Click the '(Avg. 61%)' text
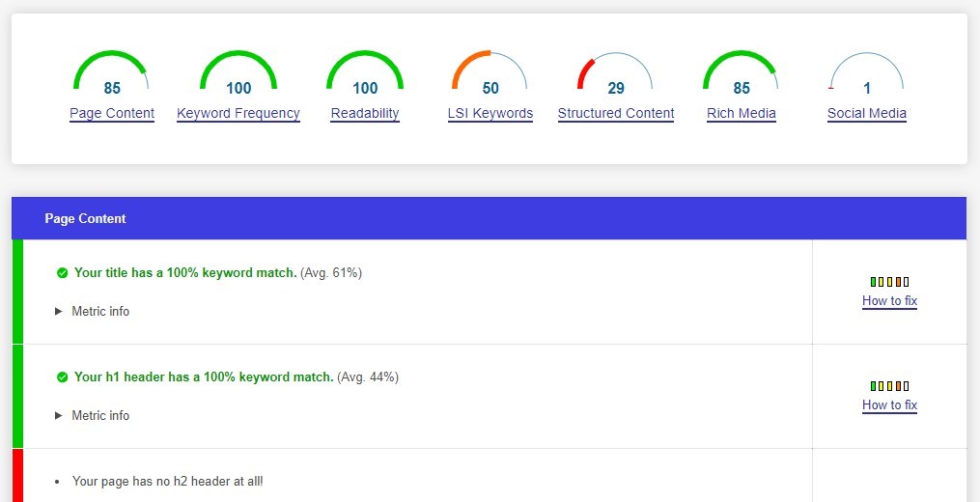The height and width of the screenshot is (502, 980). (331, 273)
